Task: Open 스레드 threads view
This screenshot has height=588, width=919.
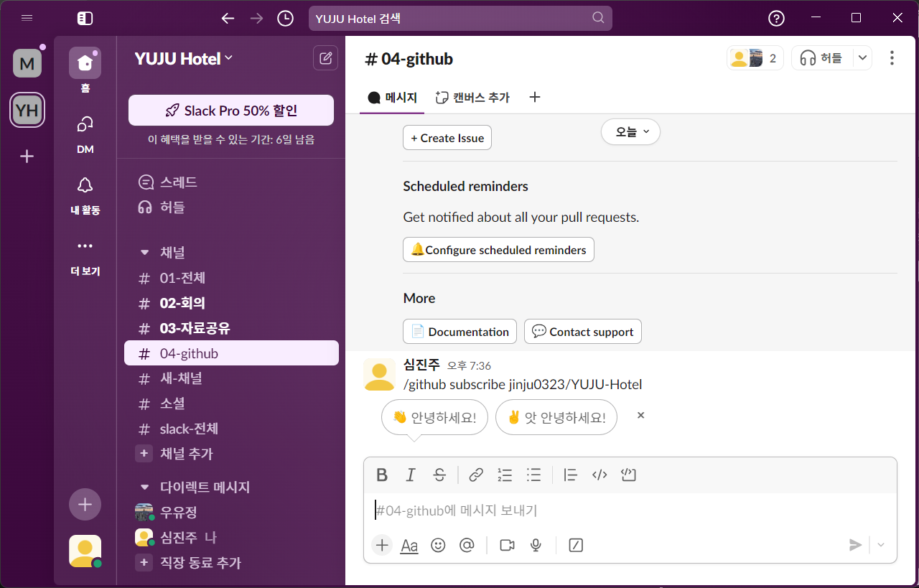Action: click(231, 182)
